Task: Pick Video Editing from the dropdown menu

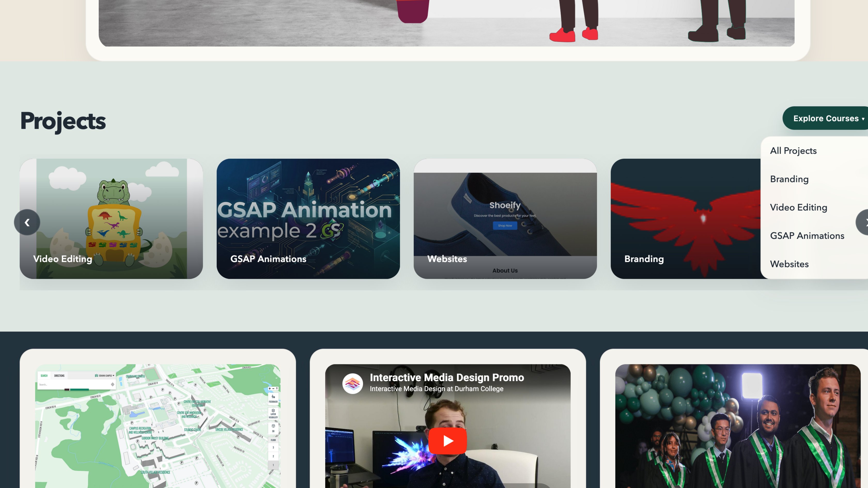Action: (799, 207)
